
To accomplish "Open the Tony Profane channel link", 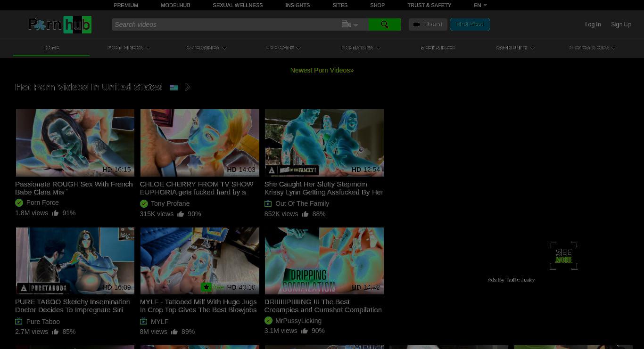I will click(170, 203).
